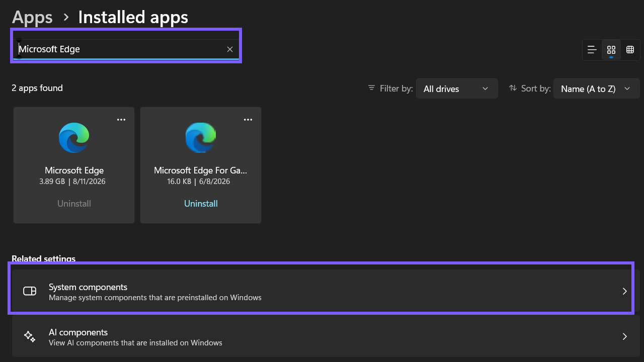Screen dimensions: 644x362
Task: Select the '2 apps found' text
Action: [37, 88]
